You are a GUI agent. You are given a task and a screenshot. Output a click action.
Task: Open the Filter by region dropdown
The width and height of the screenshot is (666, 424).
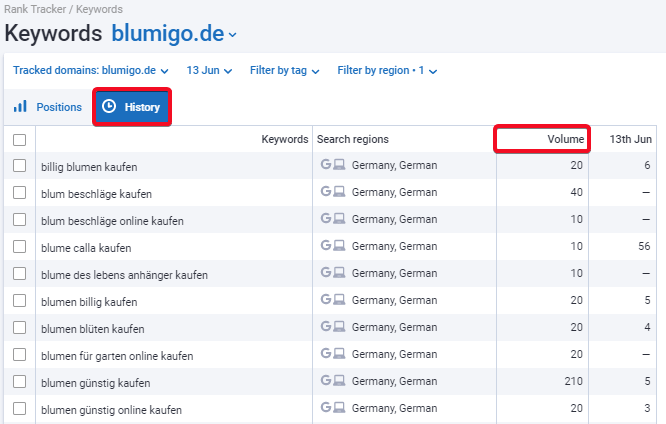387,71
